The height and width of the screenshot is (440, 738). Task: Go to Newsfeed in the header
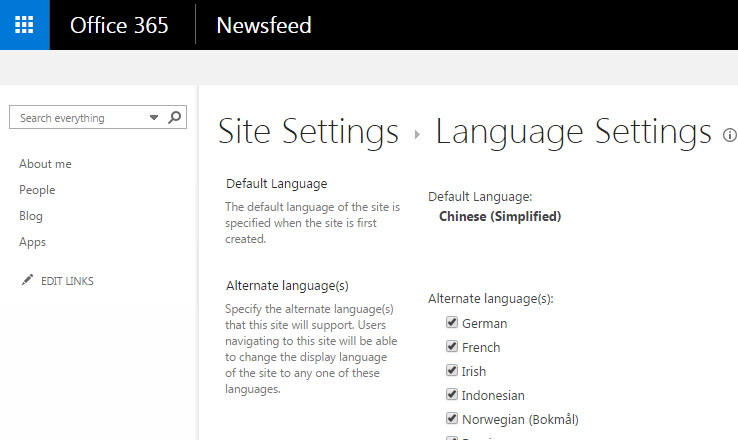tap(264, 25)
